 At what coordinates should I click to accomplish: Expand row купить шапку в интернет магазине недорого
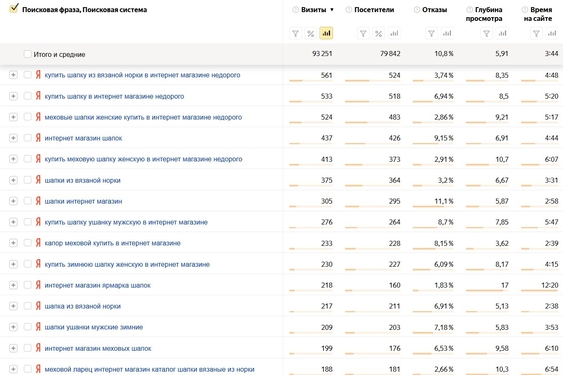point(13,96)
